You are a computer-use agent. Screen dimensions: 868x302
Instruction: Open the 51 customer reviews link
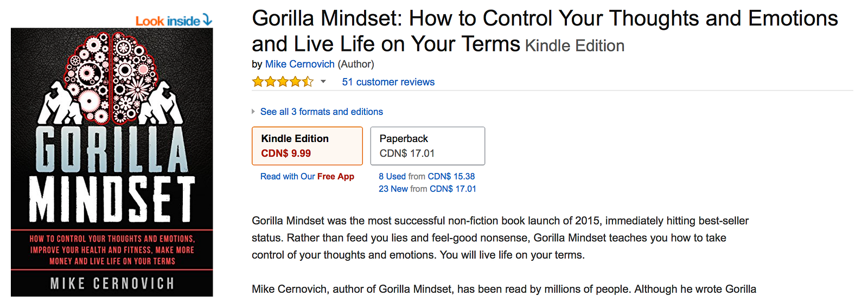[x=388, y=82]
